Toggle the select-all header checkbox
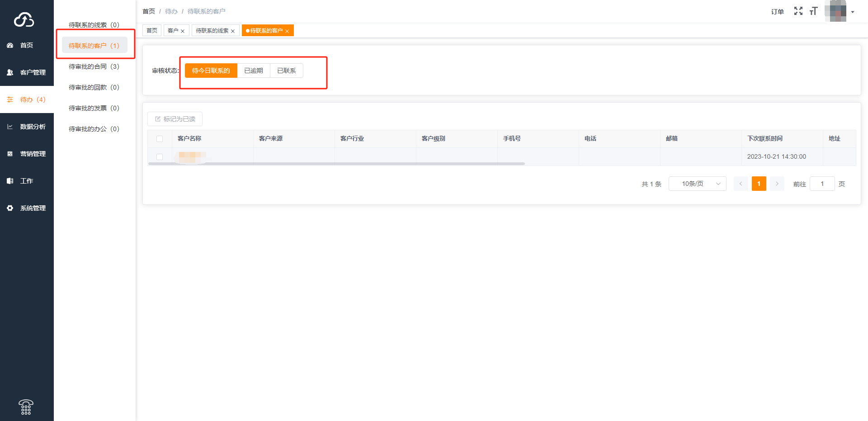Screen dimensions: 868x421 tap(160, 139)
